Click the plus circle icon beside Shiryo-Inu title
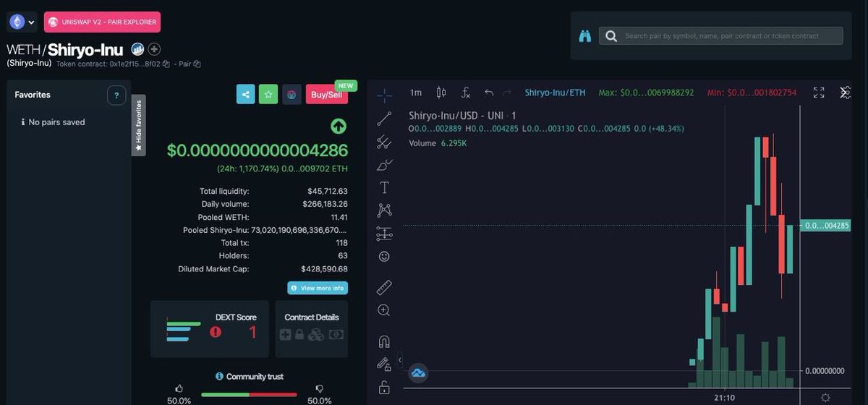Screen dimensions: 868x405 click(154, 50)
